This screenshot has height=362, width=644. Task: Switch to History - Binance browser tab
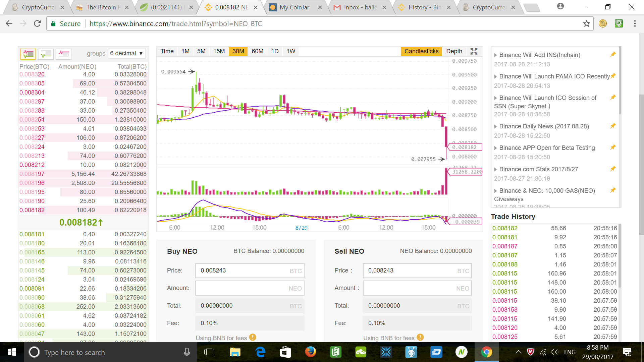425,7
